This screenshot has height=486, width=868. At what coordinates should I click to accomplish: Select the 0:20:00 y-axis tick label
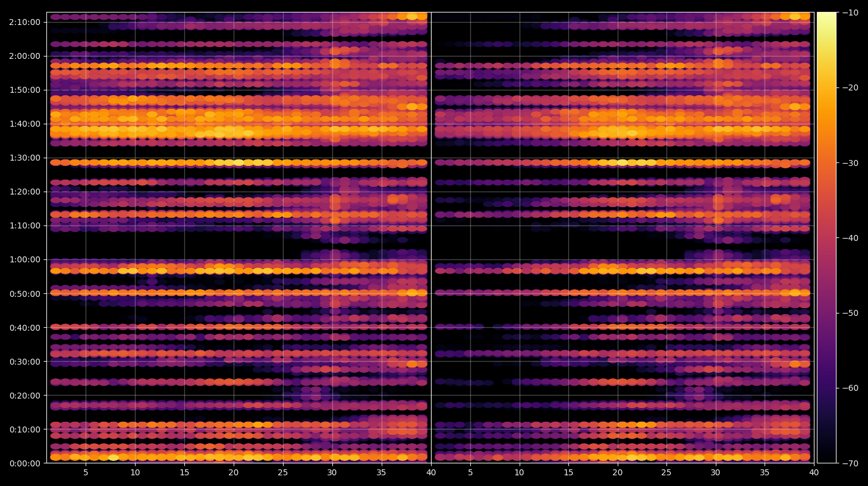coord(25,396)
